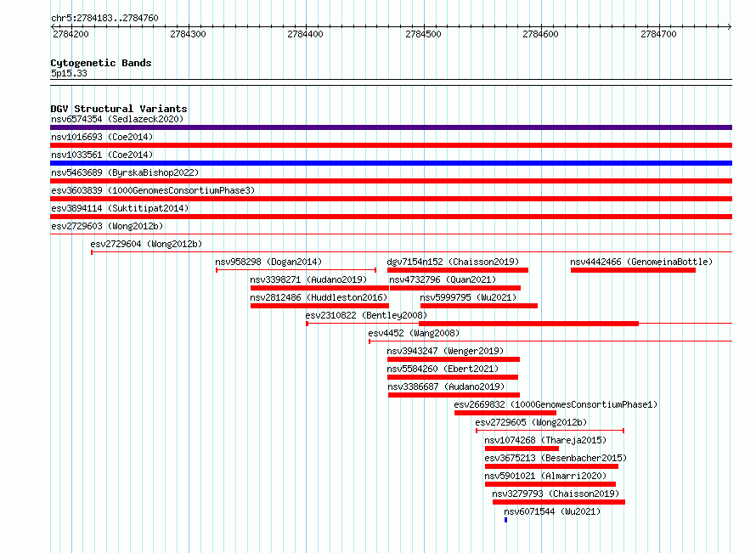Open esv2310822 (Bentley2008) label
Image resolution: width=756 pixels, height=553 pixels.
point(366,315)
